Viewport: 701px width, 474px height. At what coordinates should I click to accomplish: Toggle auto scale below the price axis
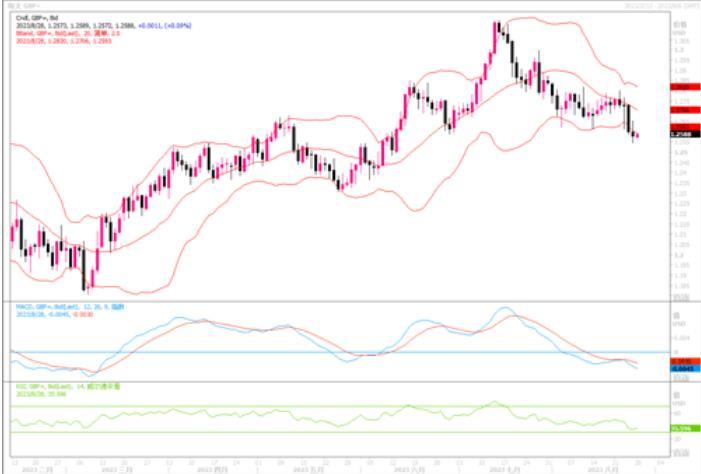[681, 297]
